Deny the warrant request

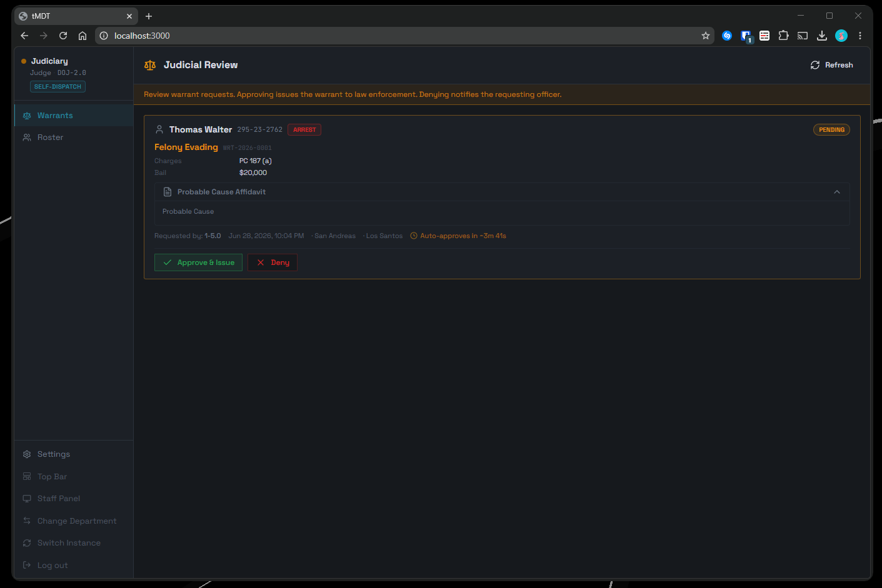tap(273, 262)
